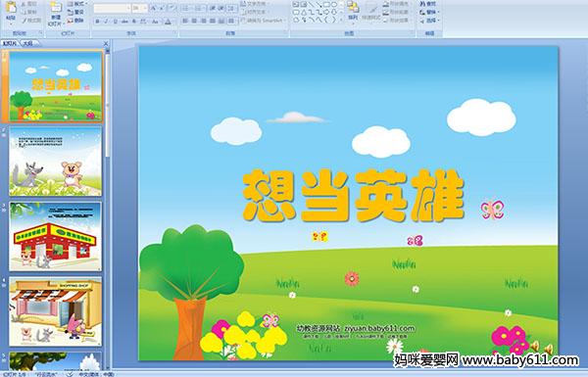Close the slides thumbnail pane
588x377 pixels.
pos(106,43)
